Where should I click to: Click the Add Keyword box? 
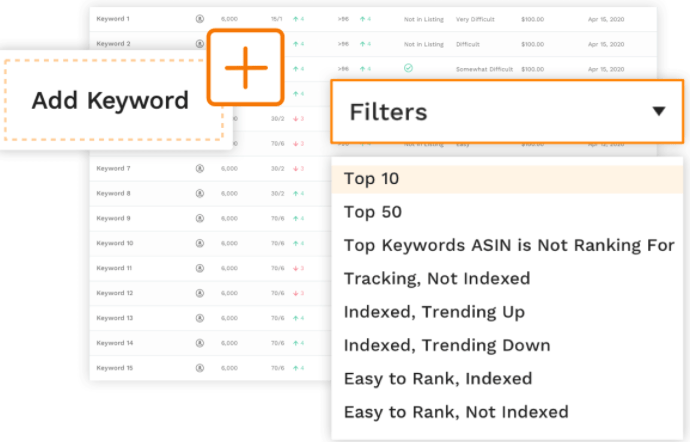114,100
